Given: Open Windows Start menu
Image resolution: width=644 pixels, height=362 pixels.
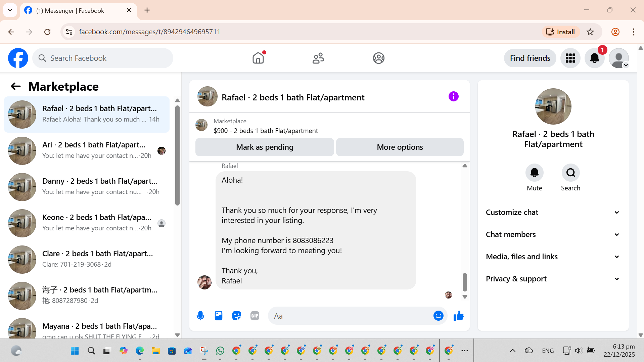Looking at the screenshot, I should tap(75, 351).
